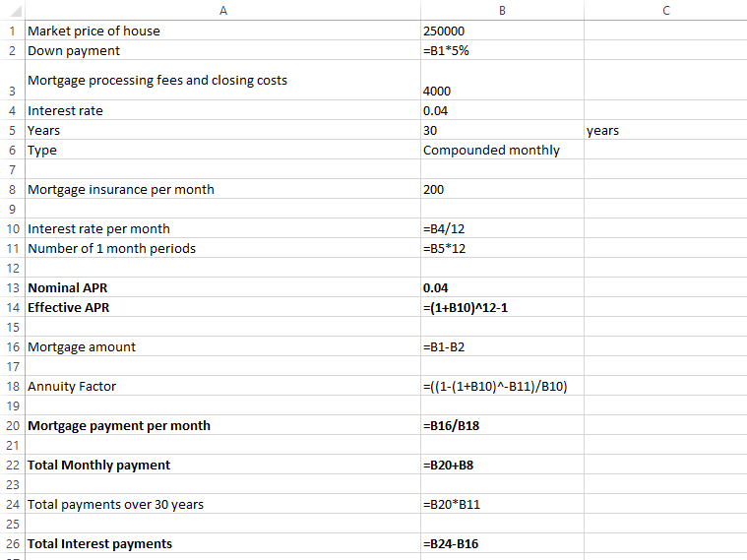The image size is (747, 560).
Task: Select 'Mortgage processing fees and closing costs' cell
Action: click(x=223, y=80)
